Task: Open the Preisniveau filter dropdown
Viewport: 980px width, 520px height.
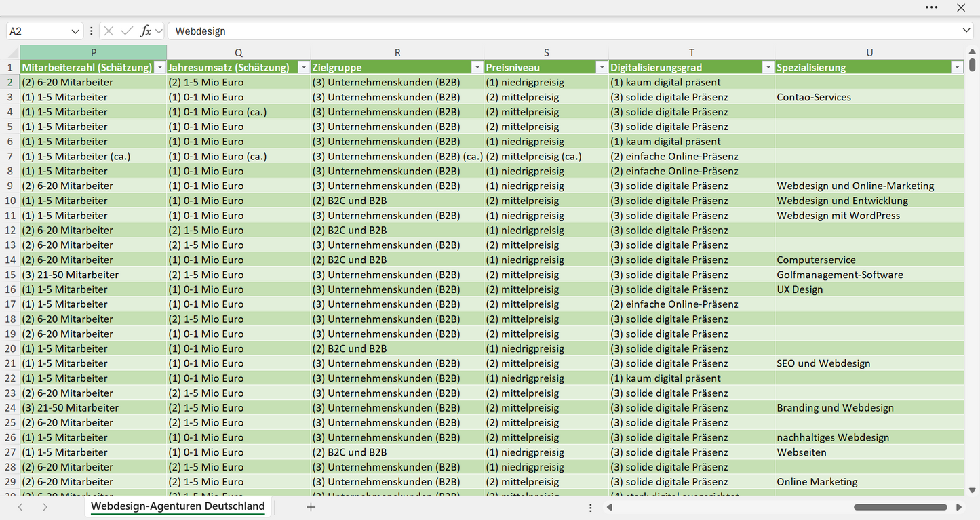Action: point(602,67)
